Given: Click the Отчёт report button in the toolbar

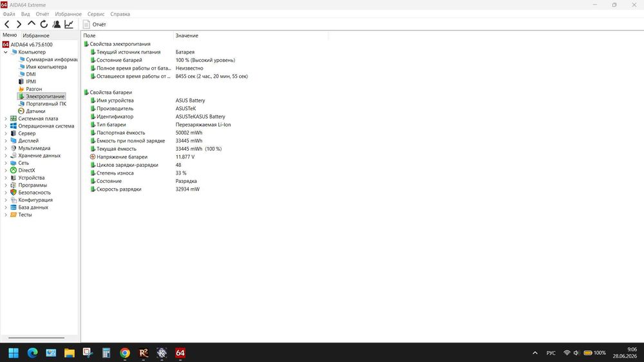Looking at the screenshot, I should pyautogui.click(x=95, y=24).
